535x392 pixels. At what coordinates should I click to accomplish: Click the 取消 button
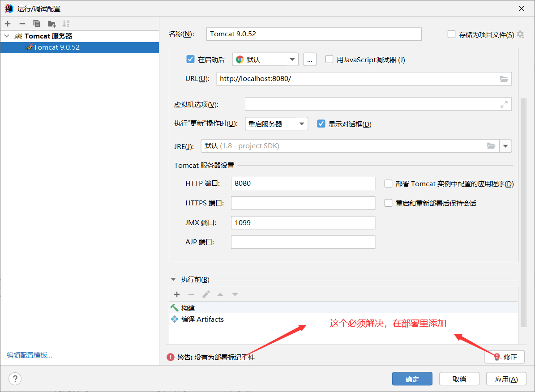(x=459, y=379)
